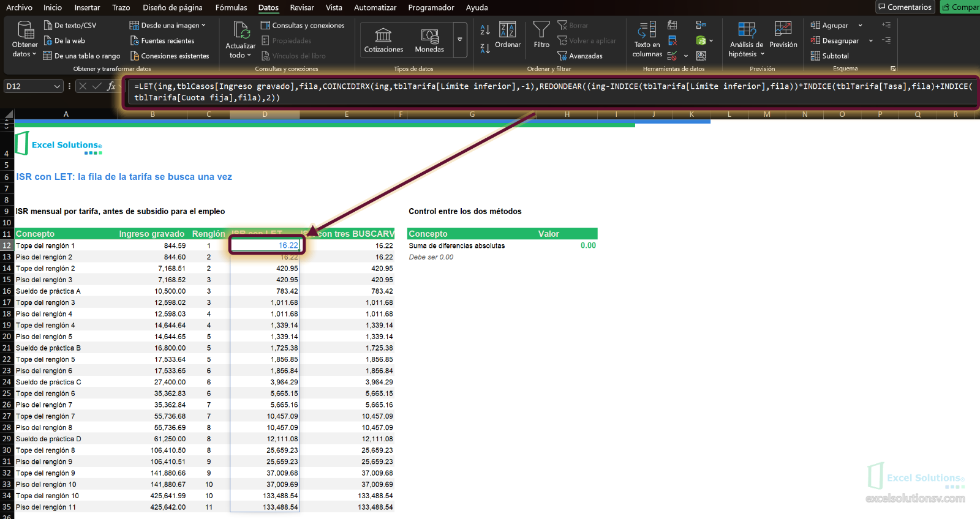
Task: Go to the Insertar tab
Action: click(x=87, y=7)
